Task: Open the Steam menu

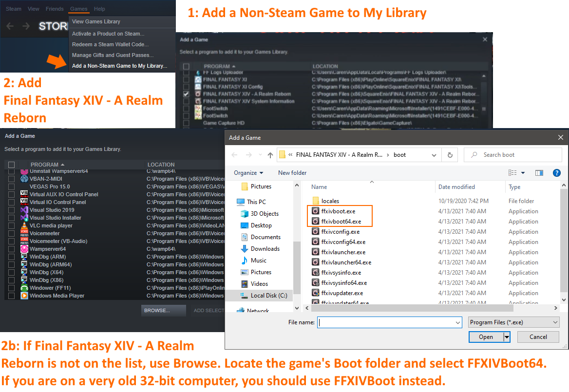Action: coord(14,9)
